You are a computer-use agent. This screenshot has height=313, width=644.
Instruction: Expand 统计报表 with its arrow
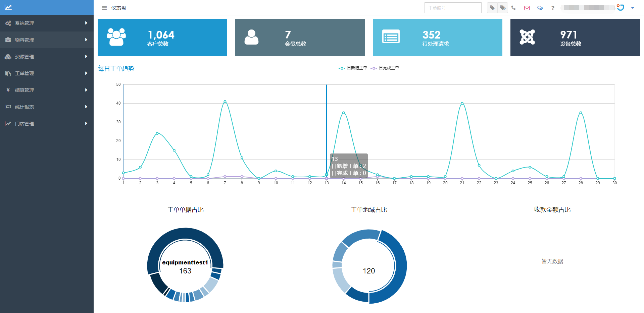(x=86, y=107)
